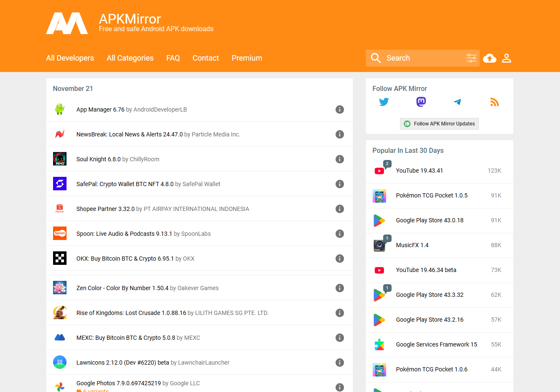Open the All Categories menu

[130, 58]
